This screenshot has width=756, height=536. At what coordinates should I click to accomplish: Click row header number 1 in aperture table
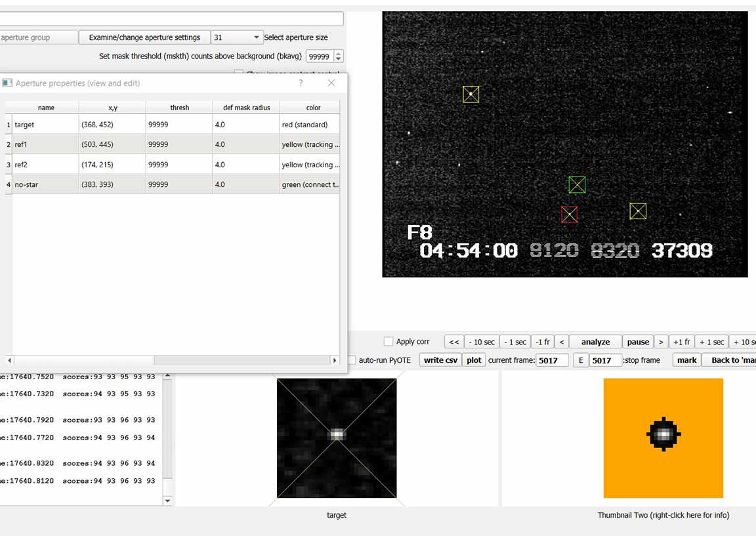coord(8,125)
